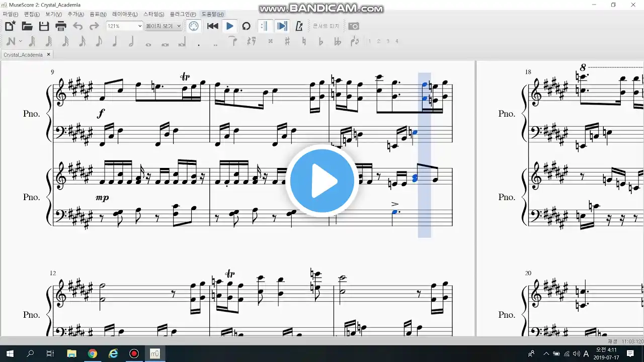Screen dimensions: 644x362
Task: Click the large blue play overlay button
Action: 322,181
